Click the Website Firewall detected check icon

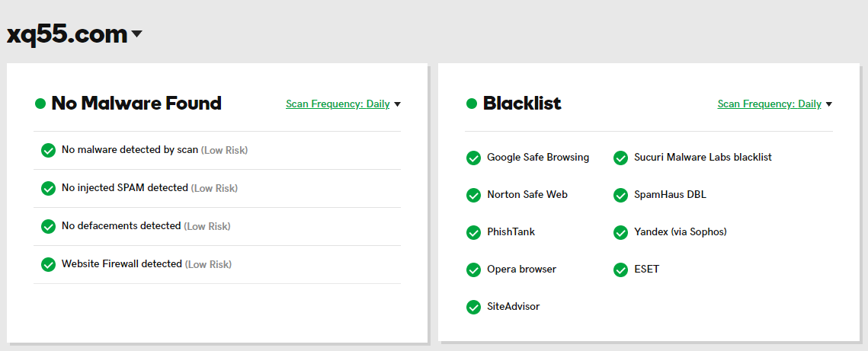click(x=48, y=264)
